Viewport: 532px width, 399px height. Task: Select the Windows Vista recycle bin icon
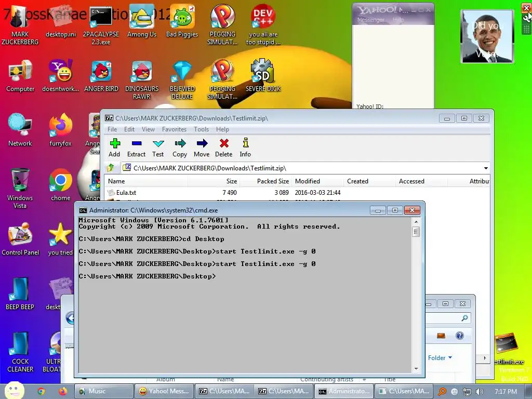pyautogui.click(x=20, y=188)
